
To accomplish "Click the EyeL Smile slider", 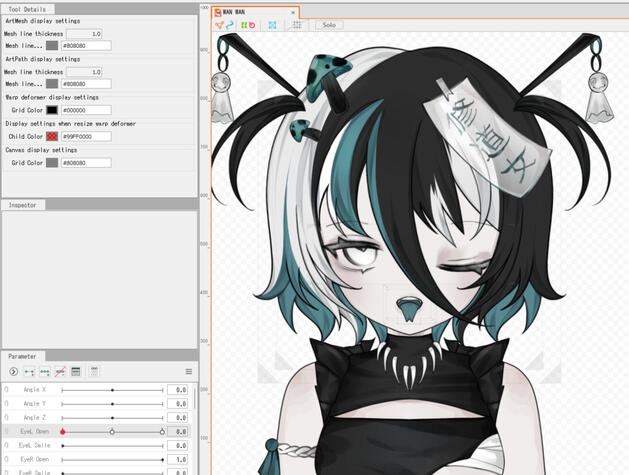I will click(112, 446).
